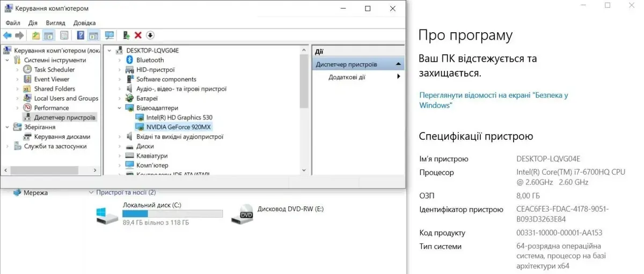Click the disable device down-arrow icon
The height and width of the screenshot is (274, 644).
click(150, 35)
